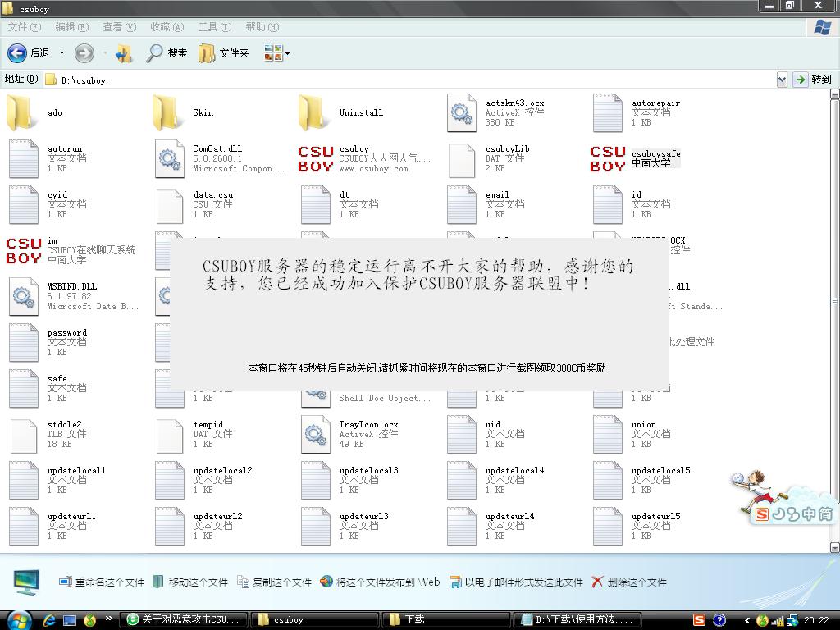Select the actskn43.ocx file icon
Viewport: 840px width, 630px height.
tap(462, 112)
